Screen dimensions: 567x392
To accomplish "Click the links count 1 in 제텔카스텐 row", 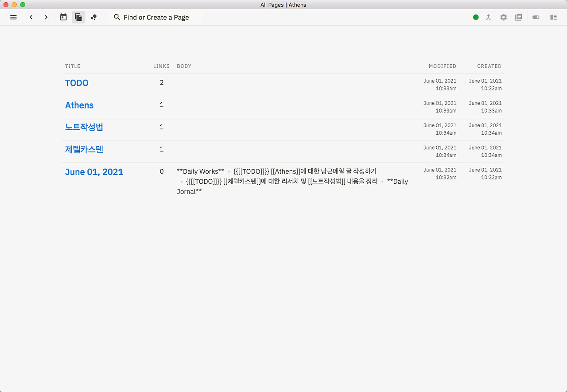I will (162, 149).
